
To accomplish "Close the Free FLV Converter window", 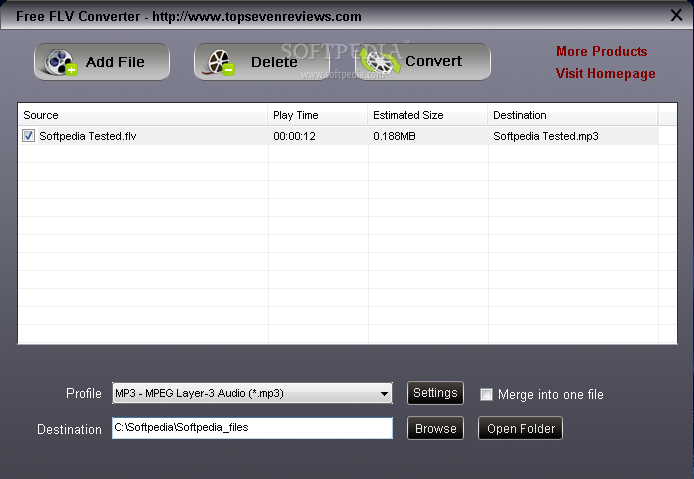I will [x=676, y=15].
